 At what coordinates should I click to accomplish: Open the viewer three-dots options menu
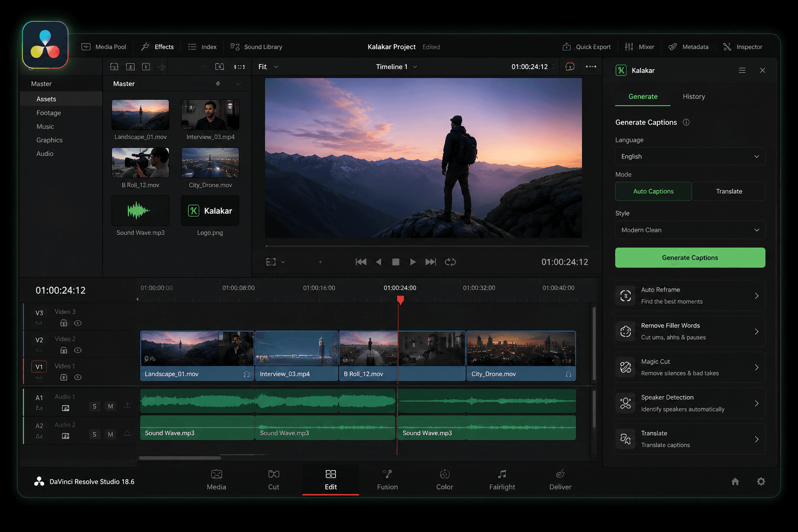591,66
